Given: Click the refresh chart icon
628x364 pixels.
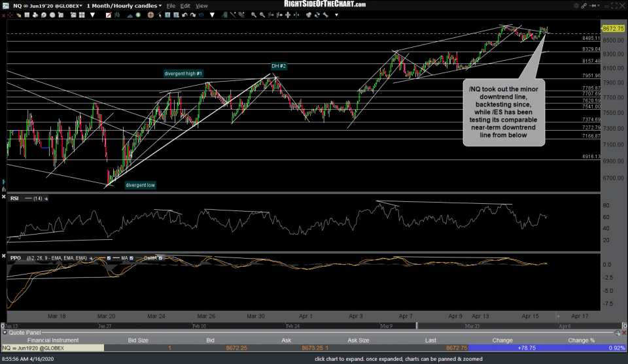Looking at the screenshot, I should (x=317, y=15).
